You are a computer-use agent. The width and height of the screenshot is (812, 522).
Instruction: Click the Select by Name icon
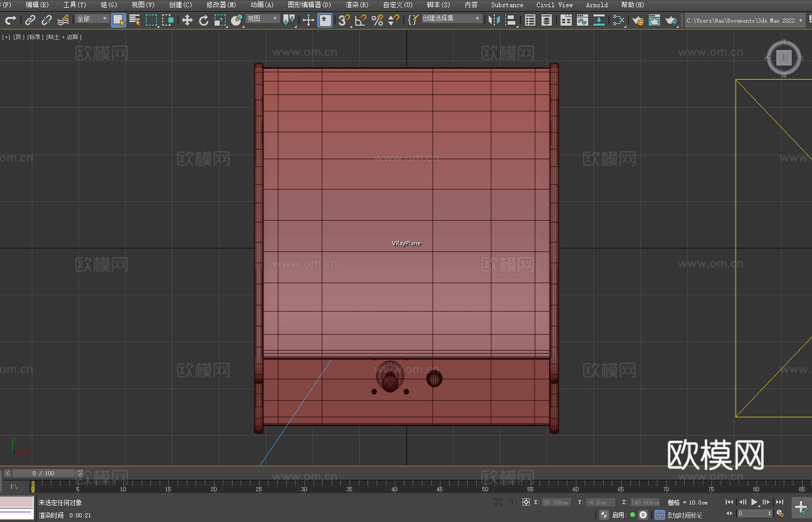coord(134,20)
